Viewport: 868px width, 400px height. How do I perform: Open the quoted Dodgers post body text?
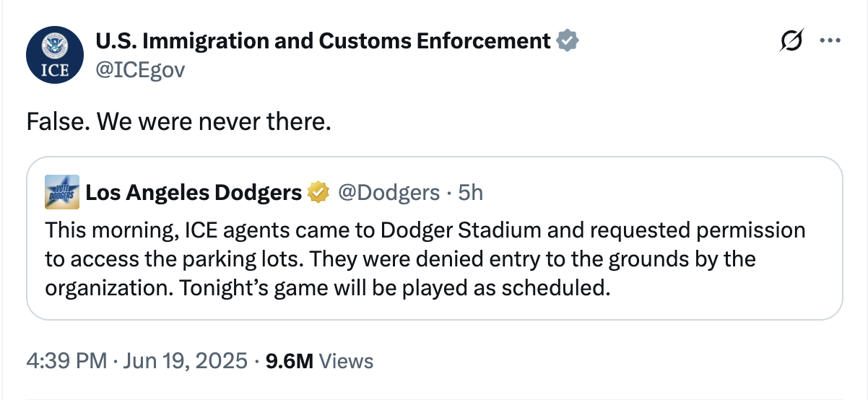click(x=425, y=258)
